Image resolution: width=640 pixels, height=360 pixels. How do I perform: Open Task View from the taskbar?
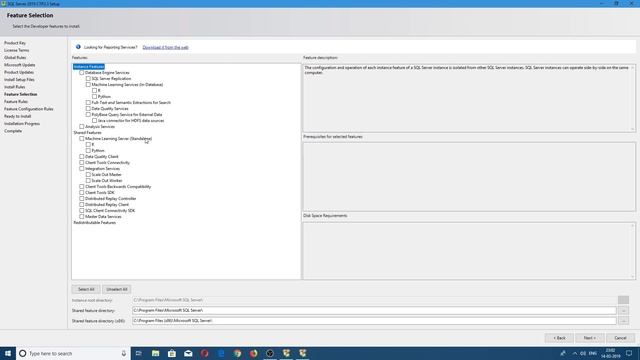tap(139, 353)
